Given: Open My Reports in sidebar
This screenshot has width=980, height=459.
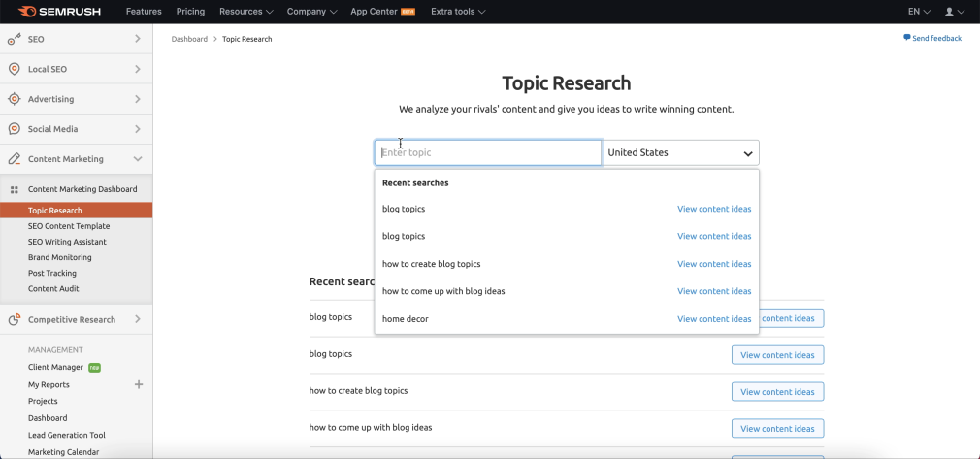Looking at the screenshot, I should pyautogui.click(x=49, y=384).
